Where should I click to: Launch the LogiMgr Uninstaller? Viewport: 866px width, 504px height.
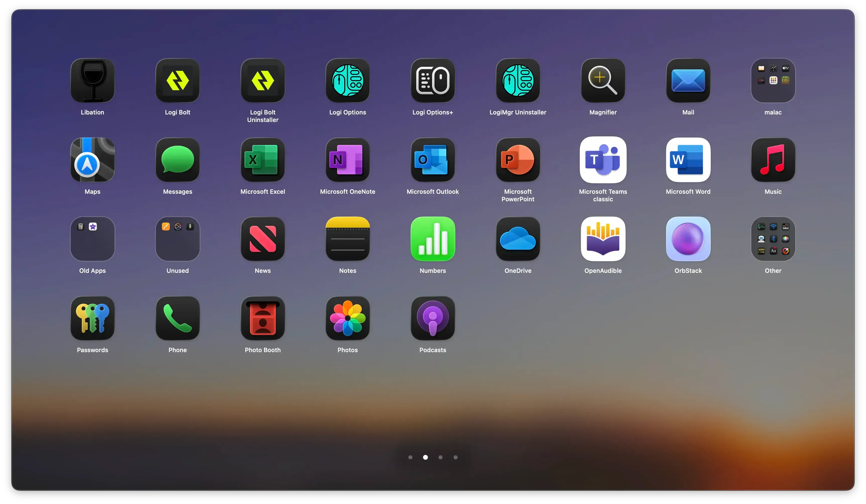[x=518, y=80]
